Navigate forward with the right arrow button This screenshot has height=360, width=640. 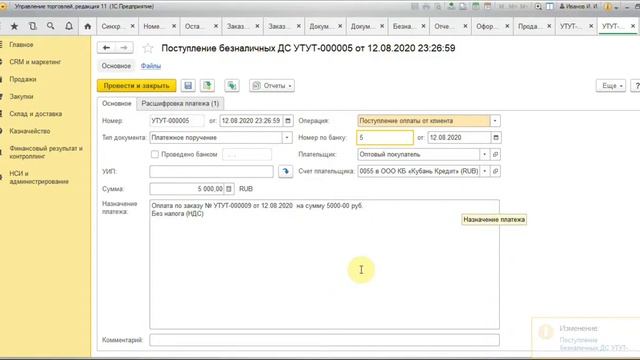pos(124,48)
